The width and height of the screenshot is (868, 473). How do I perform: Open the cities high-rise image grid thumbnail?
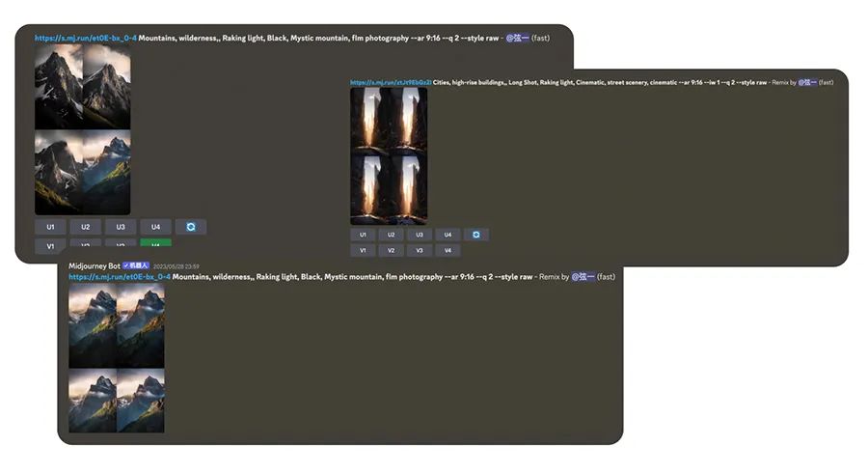[389, 156]
